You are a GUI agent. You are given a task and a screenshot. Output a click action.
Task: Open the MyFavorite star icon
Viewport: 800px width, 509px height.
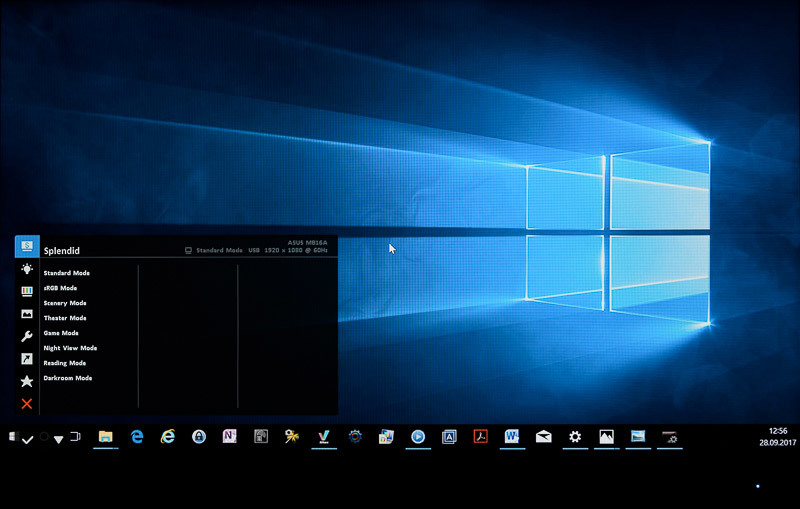pyautogui.click(x=27, y=381)
